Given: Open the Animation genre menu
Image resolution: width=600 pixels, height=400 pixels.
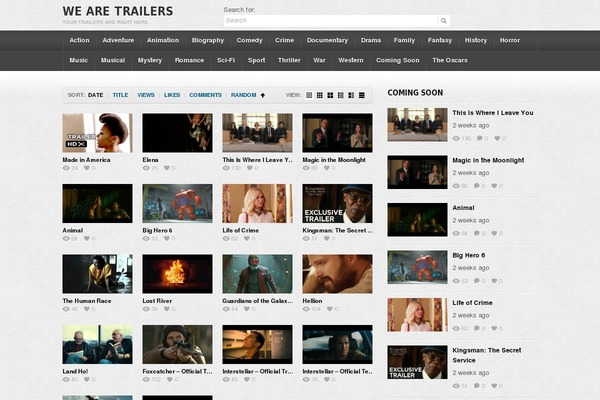Looking at the screenshot, I should 163,41.
